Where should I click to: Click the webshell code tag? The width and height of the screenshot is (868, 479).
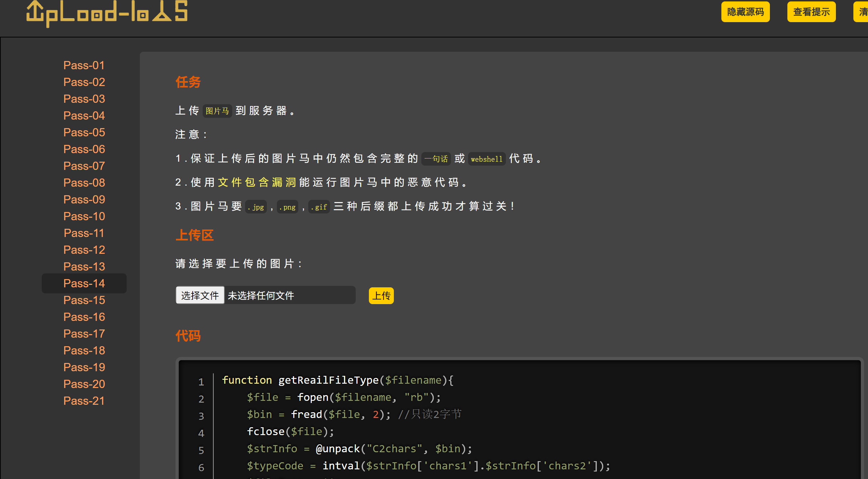coord(486,159)
